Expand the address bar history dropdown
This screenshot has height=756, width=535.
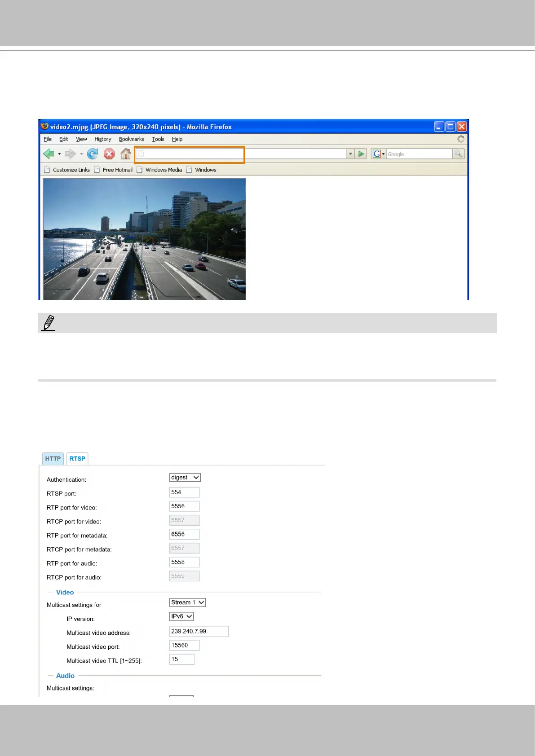[x=350, y=154]
